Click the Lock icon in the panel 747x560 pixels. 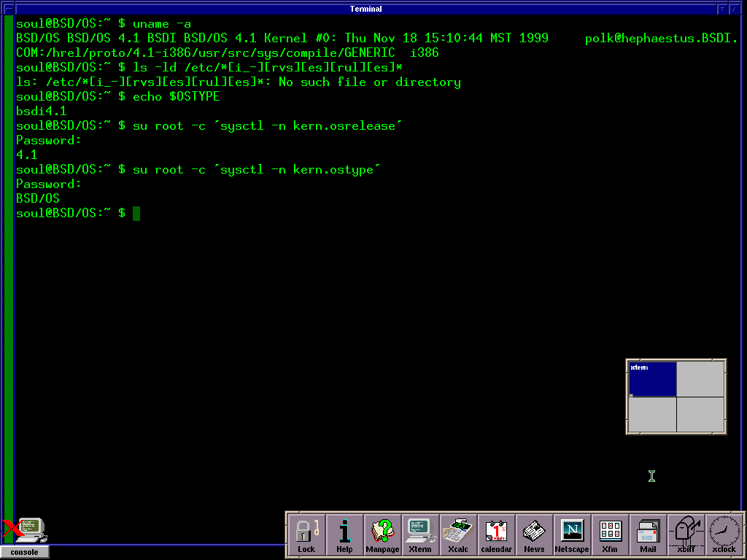[307, 535]
